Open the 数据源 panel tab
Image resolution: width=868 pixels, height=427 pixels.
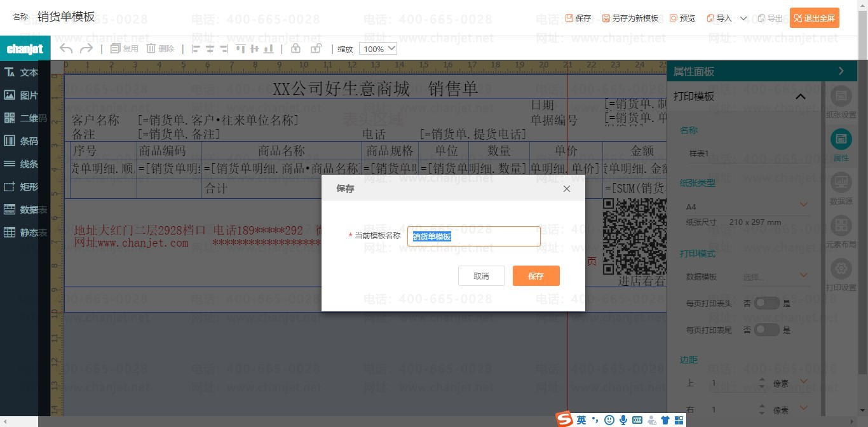(841, 188)
